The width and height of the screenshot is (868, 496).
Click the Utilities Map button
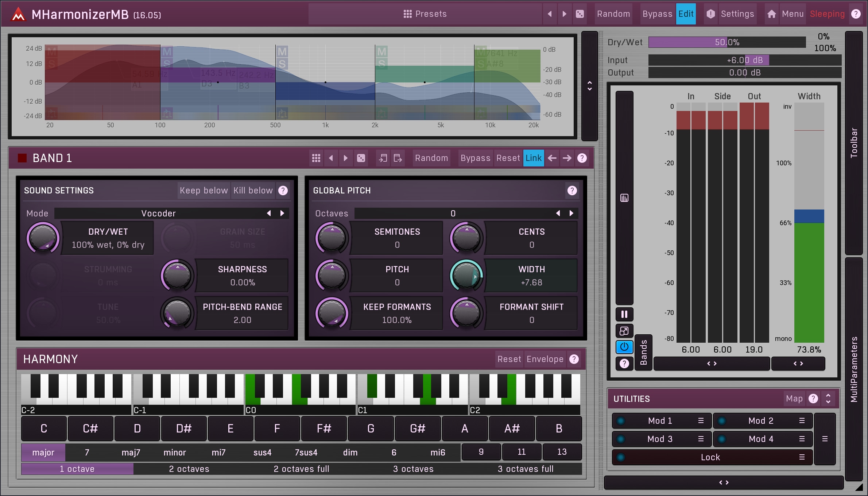(x=794, y=399)
